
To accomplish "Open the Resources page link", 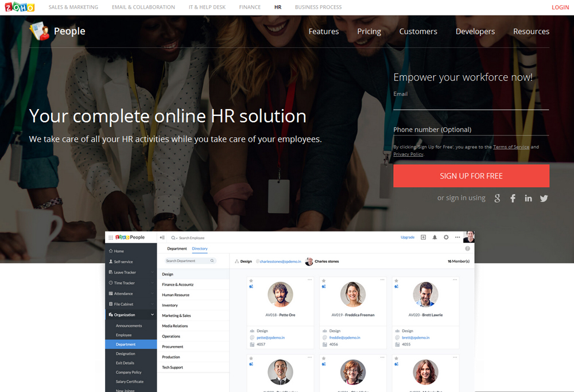I will (531, 32).
